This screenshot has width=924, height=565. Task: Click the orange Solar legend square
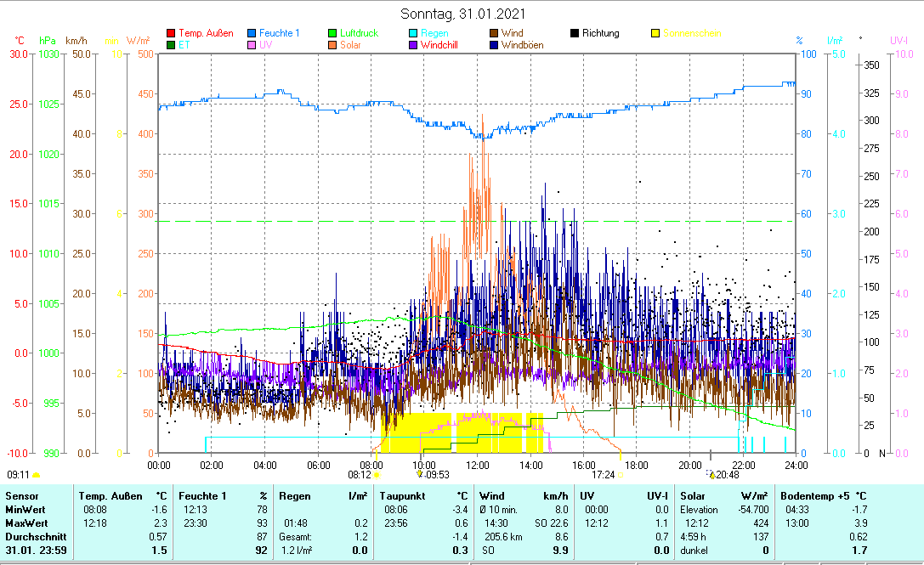click(333, 45)
